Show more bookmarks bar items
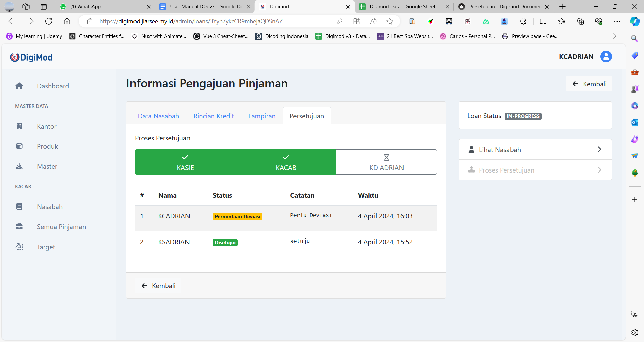This screenshot has width=644, height=342. (614, 36)
